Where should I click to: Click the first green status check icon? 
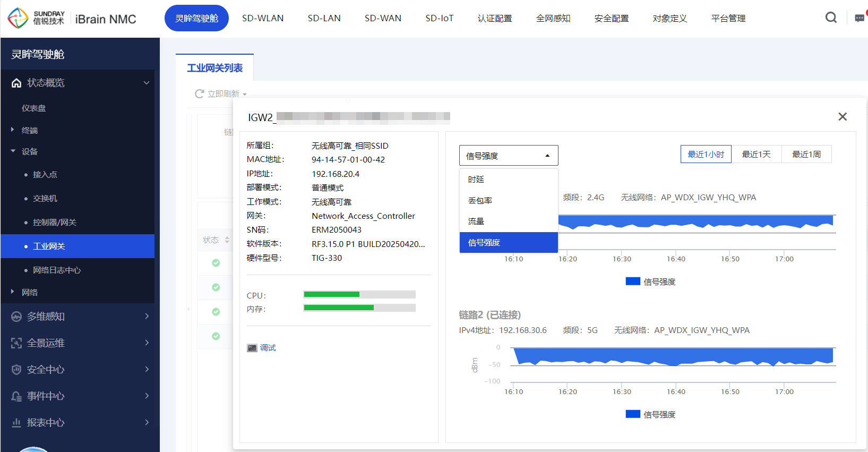click(x=216, y=263)
